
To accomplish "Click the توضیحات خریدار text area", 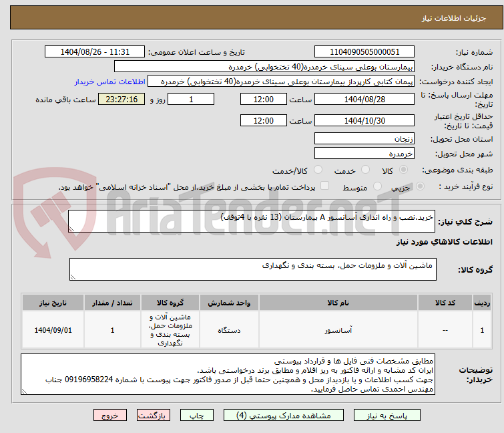I will [x=228, y=374].
